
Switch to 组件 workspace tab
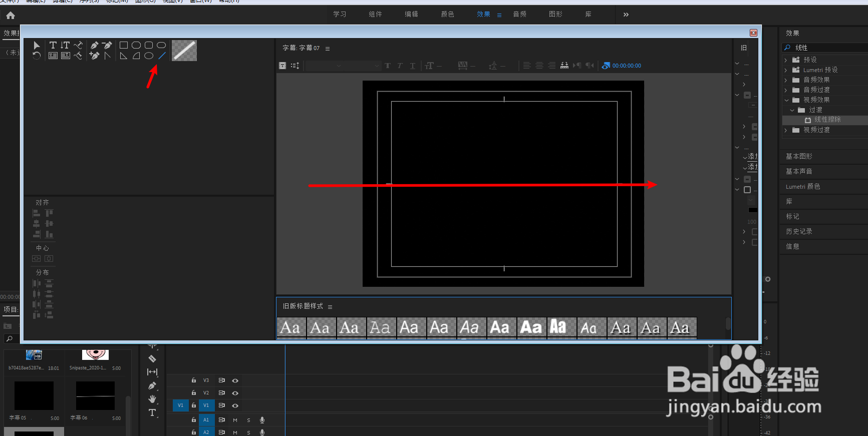click(376, 14)
